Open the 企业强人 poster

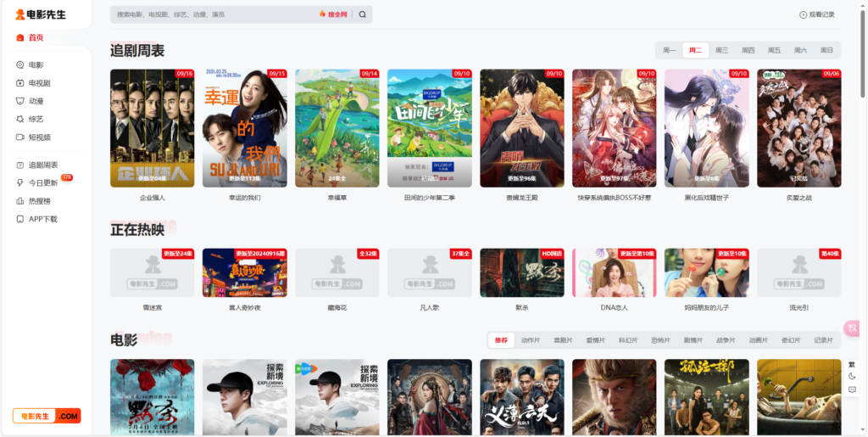[153, 128]
